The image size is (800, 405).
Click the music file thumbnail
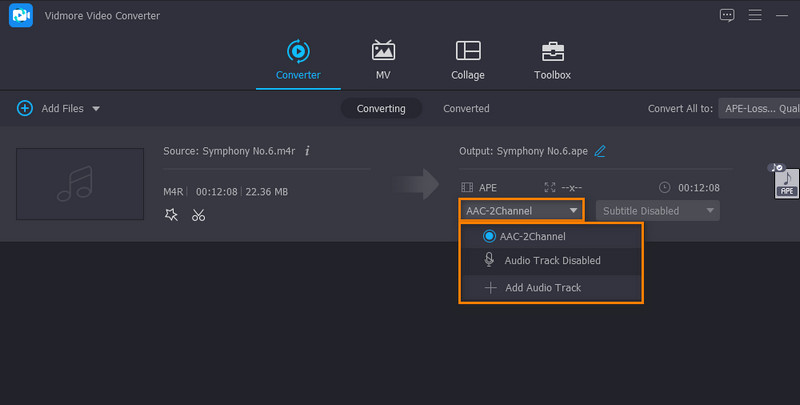pyautogui.click(x=80, y=184)
